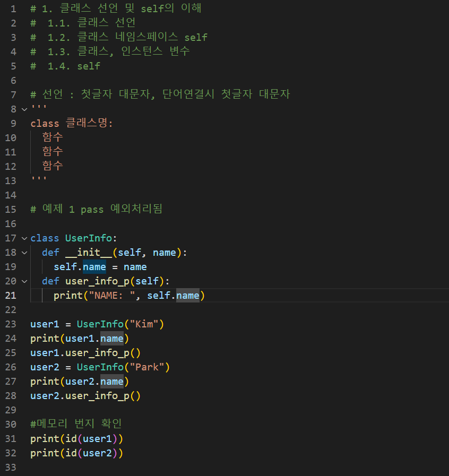Collapse the docstring fold at line 8
Screen dimensions: 449x476
(24, 109)
